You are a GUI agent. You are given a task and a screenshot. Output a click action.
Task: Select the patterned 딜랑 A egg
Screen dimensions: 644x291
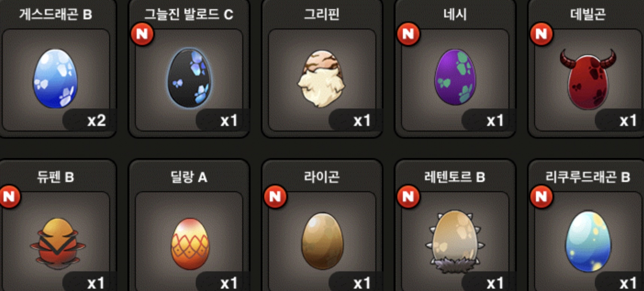[x=190, y=244]
